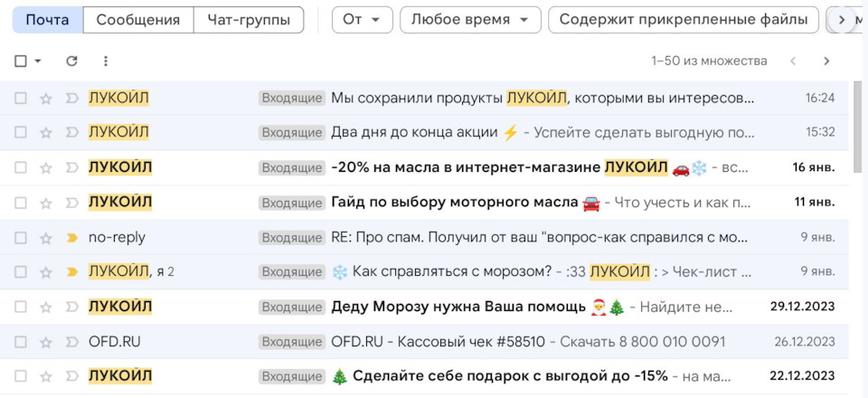Select the 15:32 email checkbox
The image size is (868, 398).
coord(21,133)
